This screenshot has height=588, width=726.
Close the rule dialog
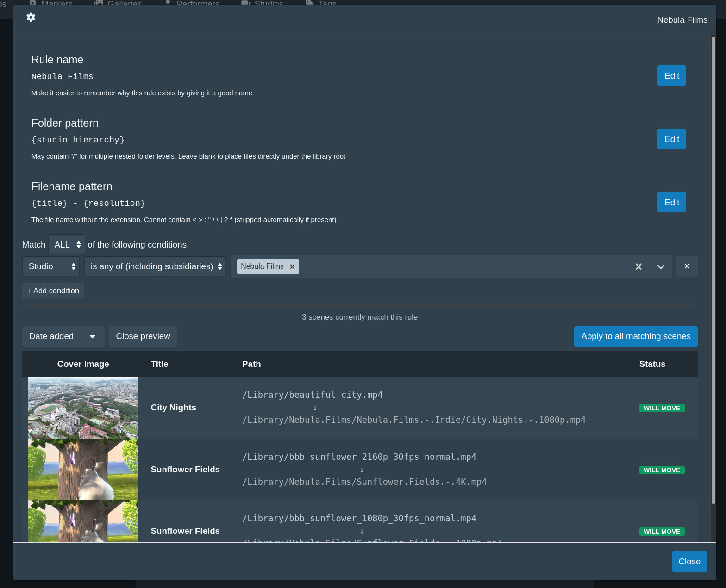pos(689,562)
